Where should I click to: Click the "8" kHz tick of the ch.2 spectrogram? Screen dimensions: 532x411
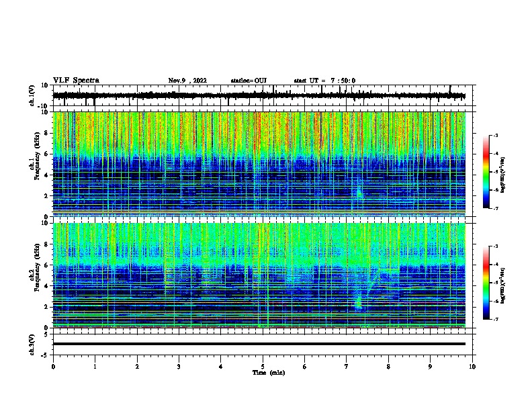click(46, 244)
